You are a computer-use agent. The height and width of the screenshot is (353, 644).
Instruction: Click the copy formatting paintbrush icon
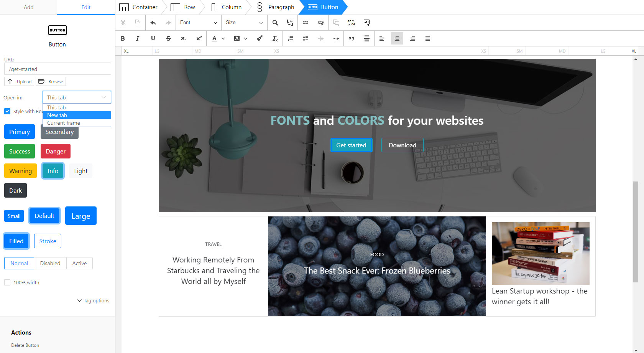260,38
